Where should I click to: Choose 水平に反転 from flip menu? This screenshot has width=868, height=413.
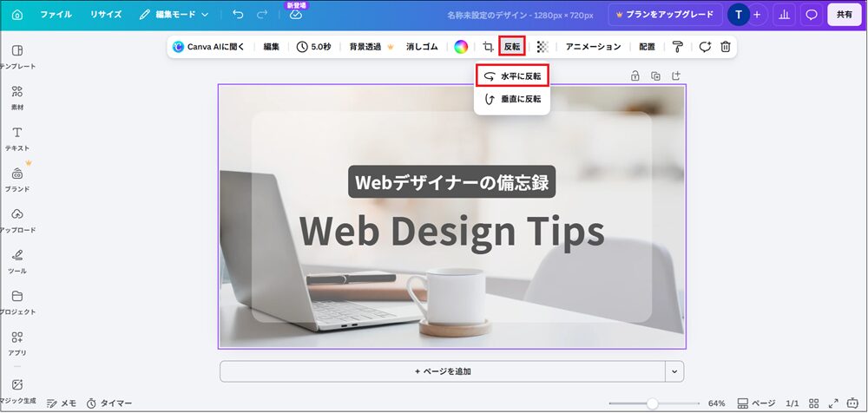[512, 76]
